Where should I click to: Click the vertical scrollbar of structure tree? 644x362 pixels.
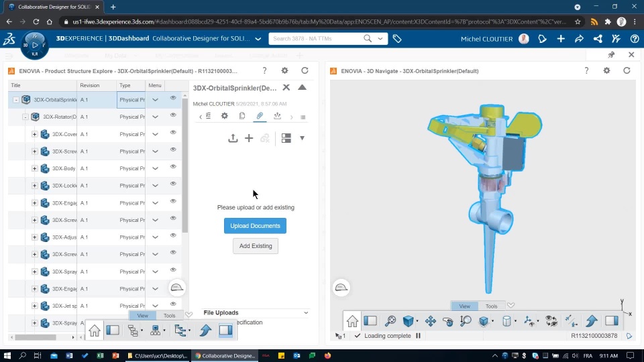click(x=185, y=166)
